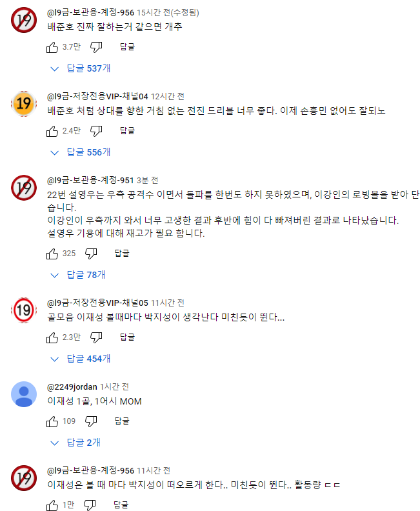Like the @2249jordan comment with 109 likes

[52, 421]
